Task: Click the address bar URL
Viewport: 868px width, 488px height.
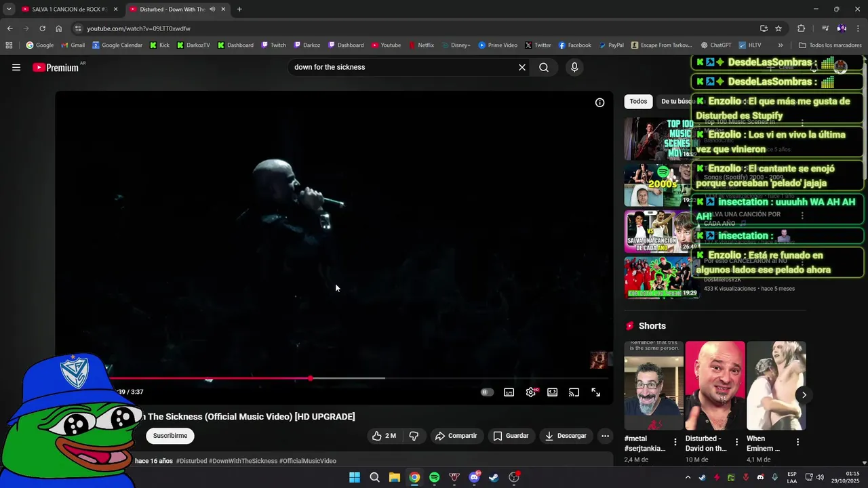Action: 138,28
